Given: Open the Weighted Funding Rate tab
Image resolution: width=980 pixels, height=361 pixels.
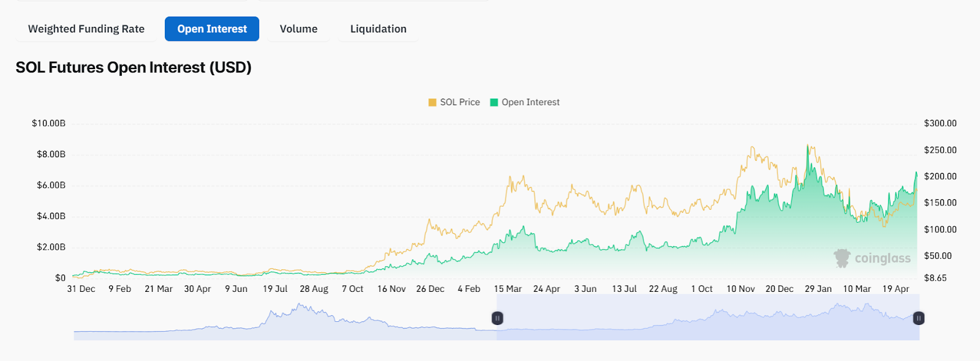Looking at the screenshot, I should 86,29.
